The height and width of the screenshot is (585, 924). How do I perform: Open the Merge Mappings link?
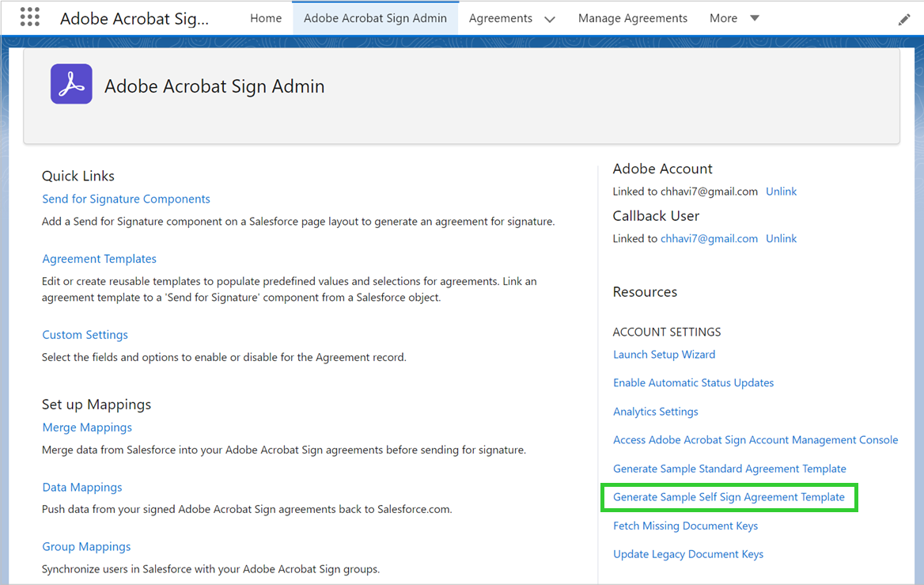click(87, 427)
